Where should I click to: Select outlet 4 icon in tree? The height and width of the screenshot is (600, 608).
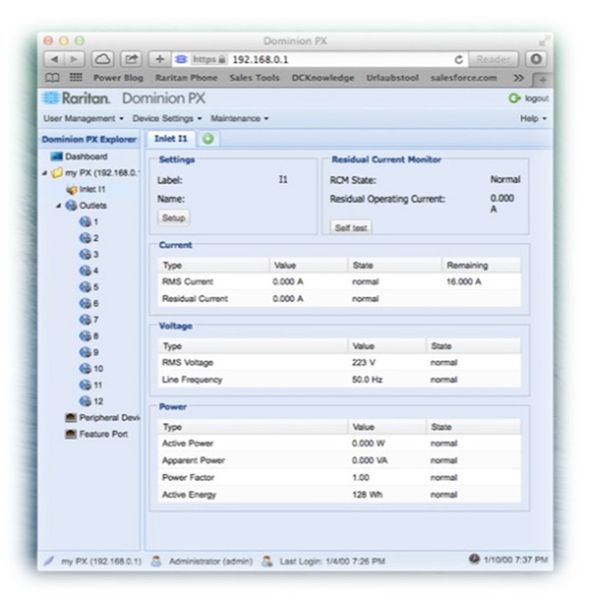click(85, 271)
